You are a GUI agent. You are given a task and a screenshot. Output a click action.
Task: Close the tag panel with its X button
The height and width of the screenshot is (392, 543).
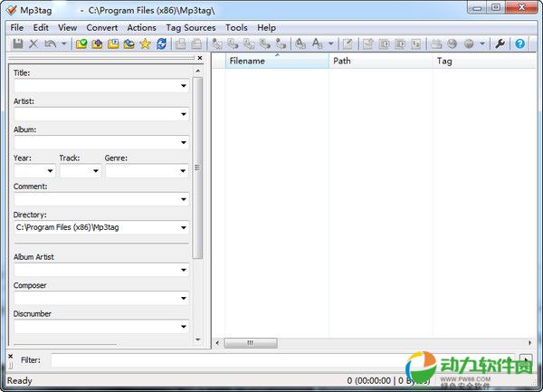(200, 58)
